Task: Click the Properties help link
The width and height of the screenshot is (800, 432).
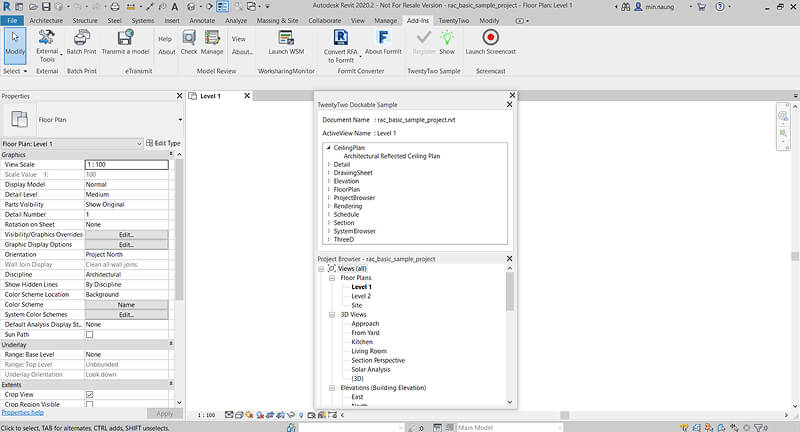Action: pyautogui.click(x=22, y=412)
